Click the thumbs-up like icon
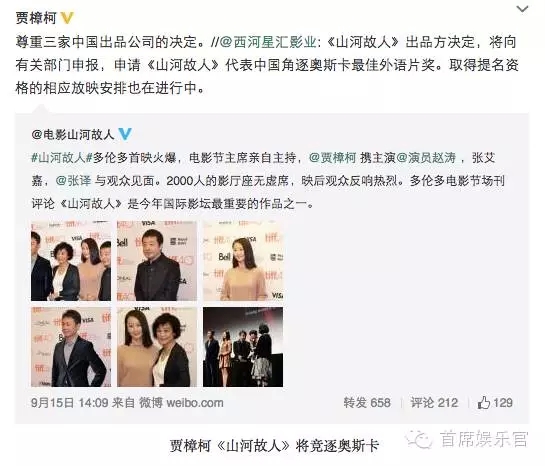 point(483,402)
